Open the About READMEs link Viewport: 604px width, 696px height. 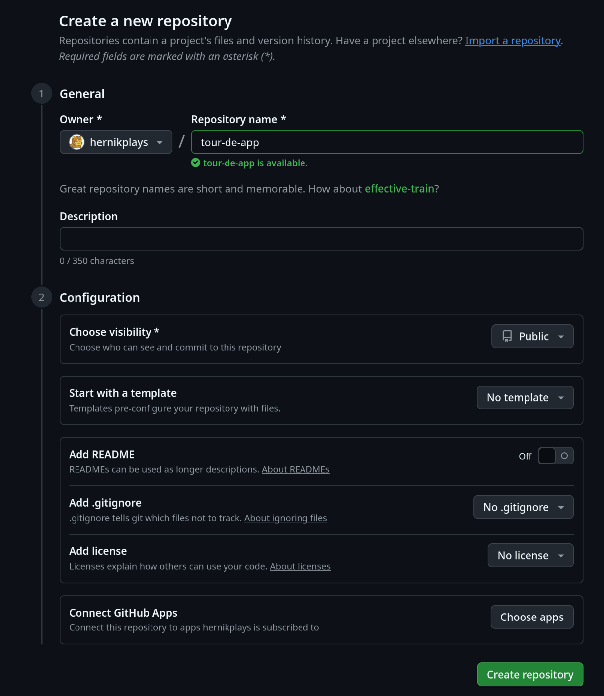click(x=295, y=469)
